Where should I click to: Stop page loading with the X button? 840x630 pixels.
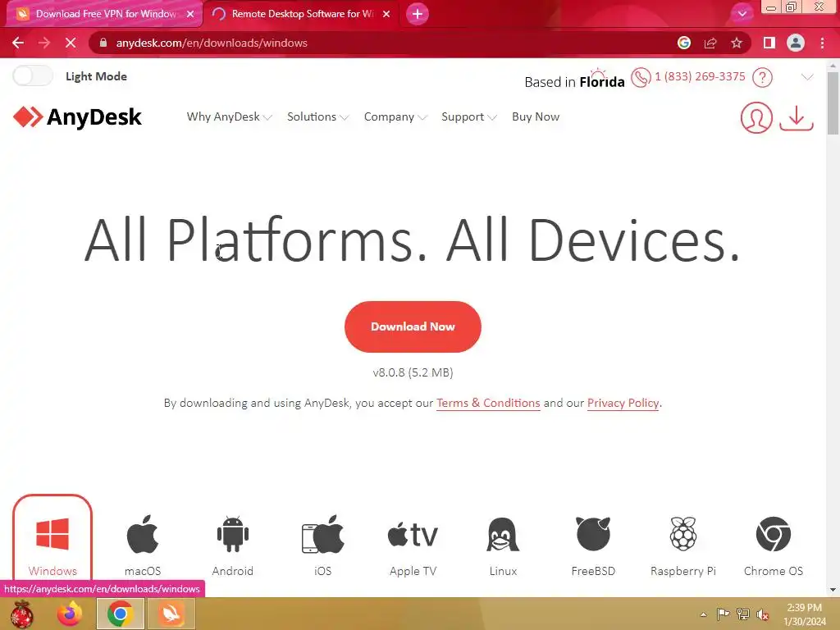71,43
